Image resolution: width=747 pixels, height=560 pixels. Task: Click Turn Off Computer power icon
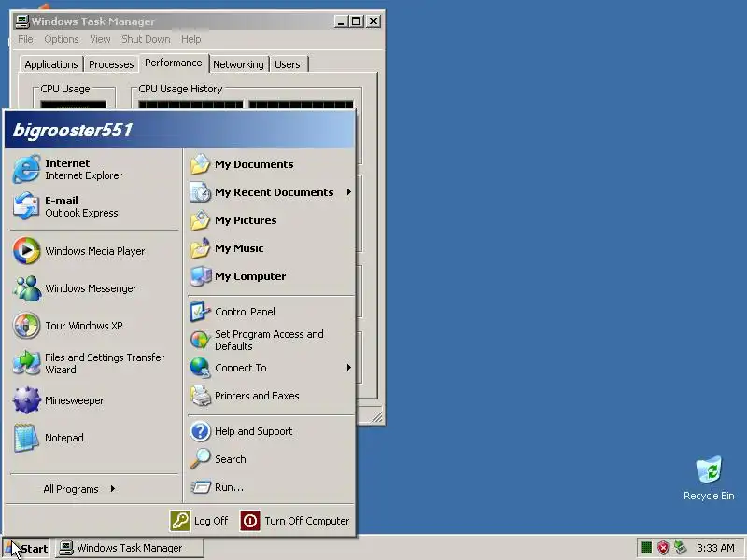(x=250, y=521)
